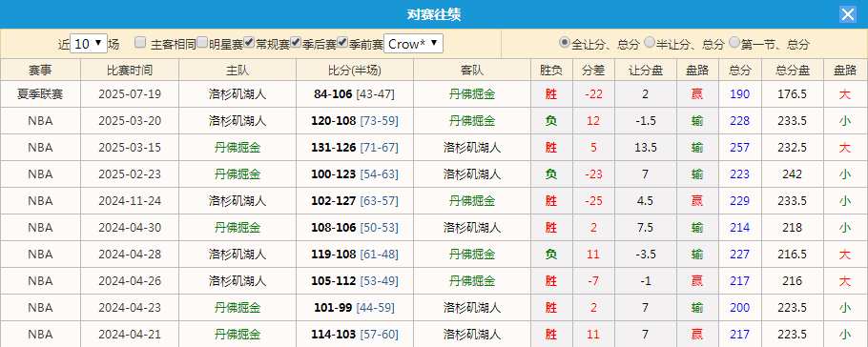Open 洛杉矶湖人 home team in 2025-07-19 row

tap(238, 94)
